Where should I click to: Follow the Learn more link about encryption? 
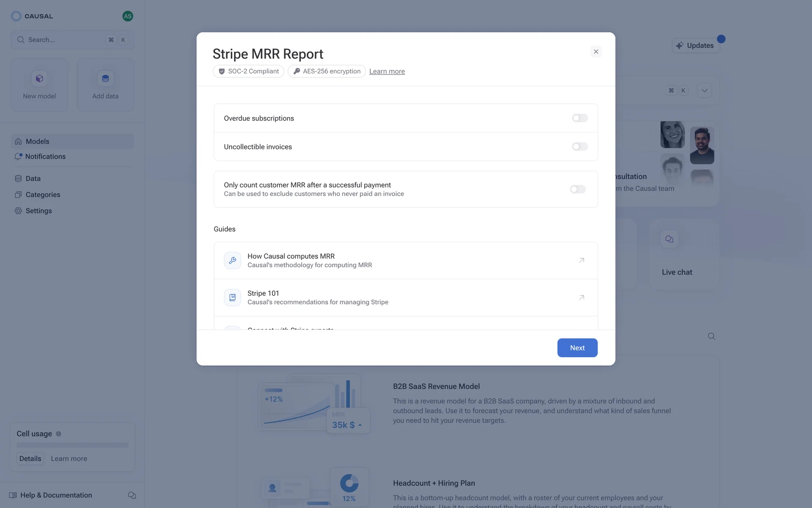tap(387, 72)
